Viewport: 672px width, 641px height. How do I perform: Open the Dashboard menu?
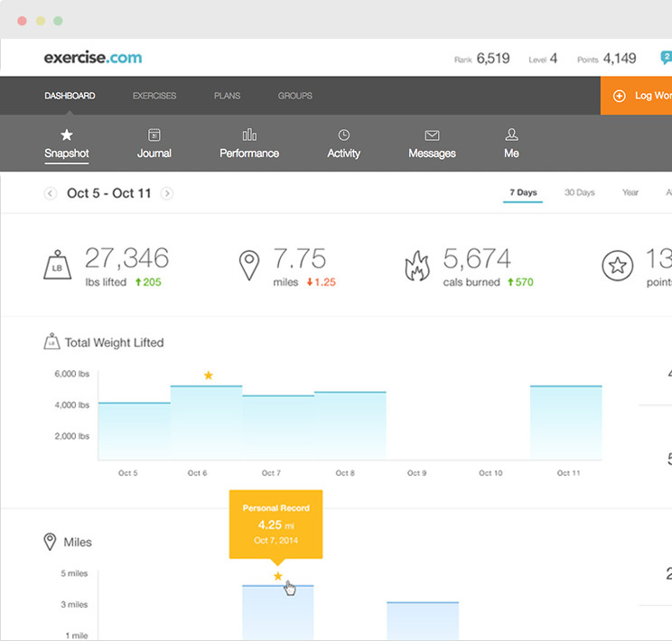click(70, 96)
